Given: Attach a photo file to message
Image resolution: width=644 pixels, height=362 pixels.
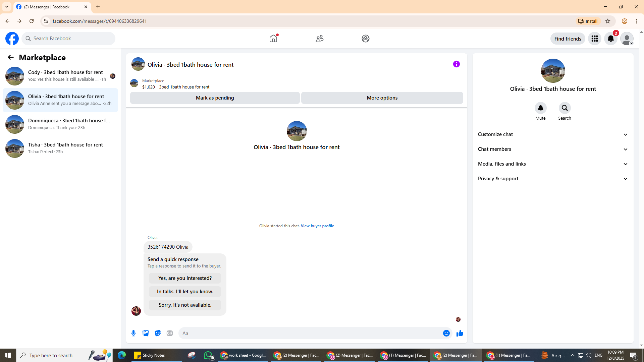Looking at the screenshot, I should click(146, 333).
